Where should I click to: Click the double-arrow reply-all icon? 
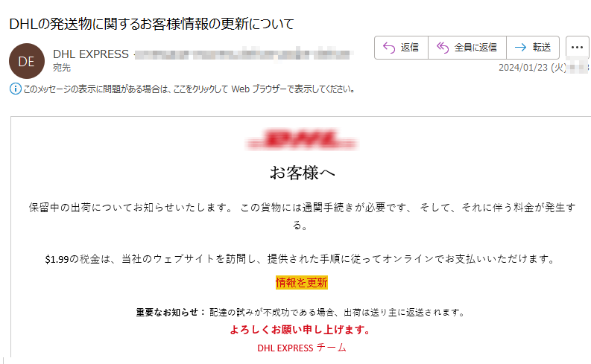tap(443, 48)
